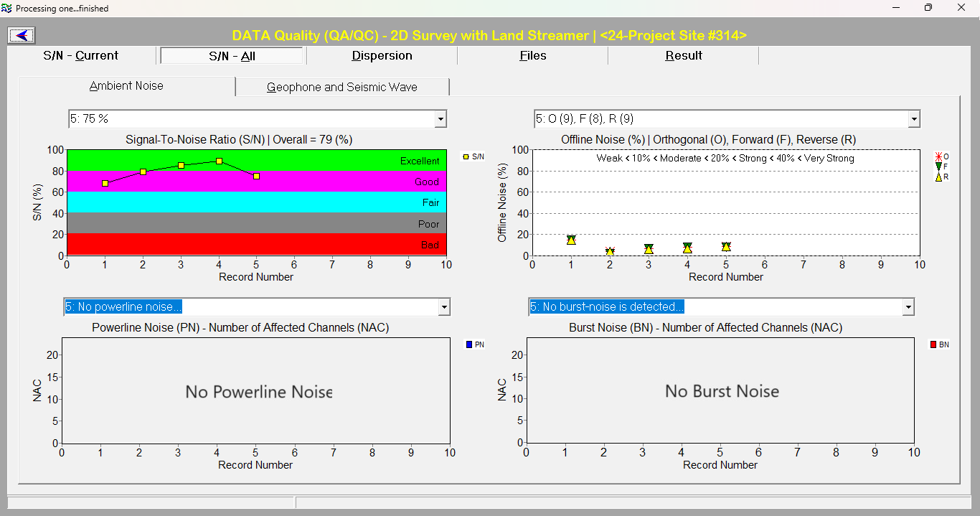The height and width of the screenshot is (516, 980).
Task: Click the blue back arrow button
Action: (x=22, y=35)
